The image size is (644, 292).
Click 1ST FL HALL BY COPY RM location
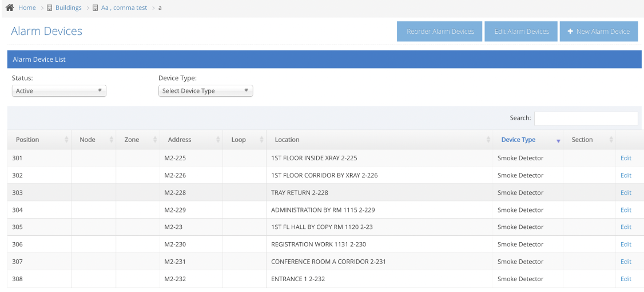(x=322, y=227)
